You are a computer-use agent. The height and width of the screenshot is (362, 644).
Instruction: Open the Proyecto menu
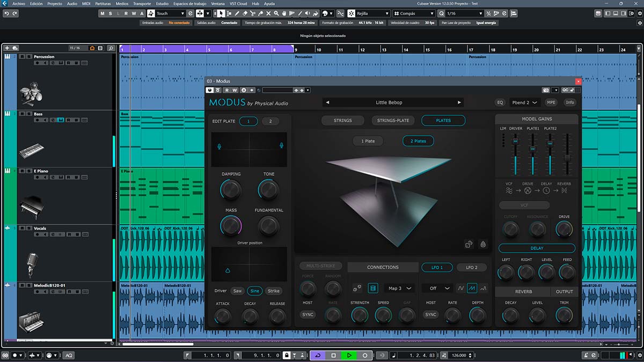pos(54,3)
